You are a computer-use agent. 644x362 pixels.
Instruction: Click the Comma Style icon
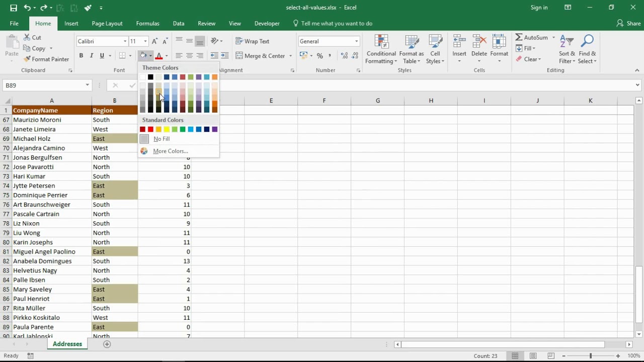pyautogui.click(x=330, y=56)
